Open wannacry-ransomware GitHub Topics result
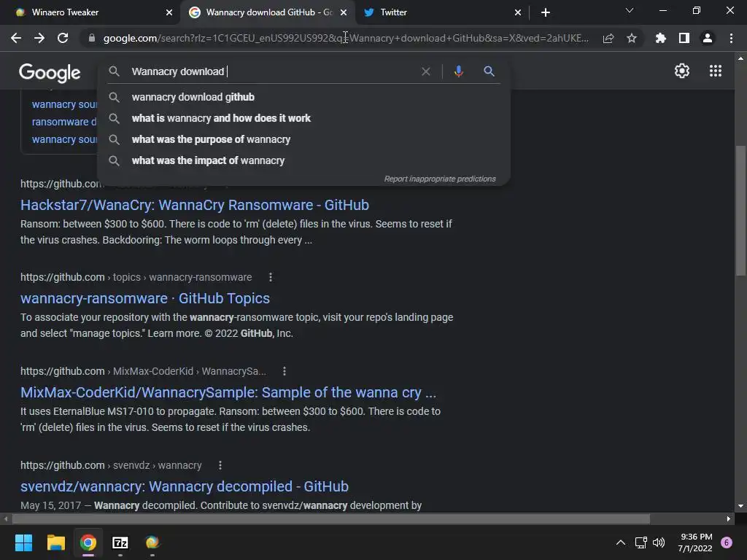747x560 pixels. tap(145, 298)
